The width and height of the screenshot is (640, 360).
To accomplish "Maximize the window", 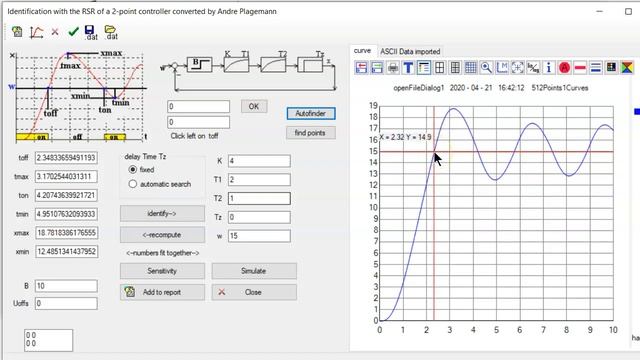I will point(629,11).
